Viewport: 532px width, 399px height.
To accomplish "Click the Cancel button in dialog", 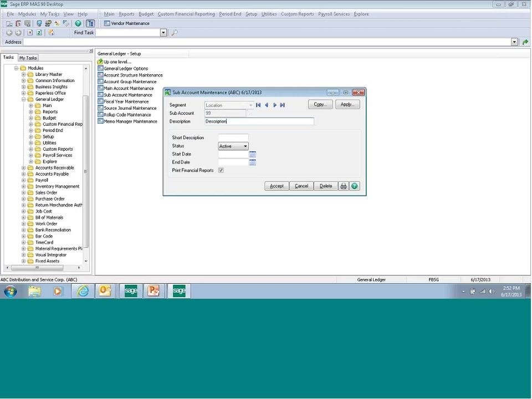I will tap(301, 186).
